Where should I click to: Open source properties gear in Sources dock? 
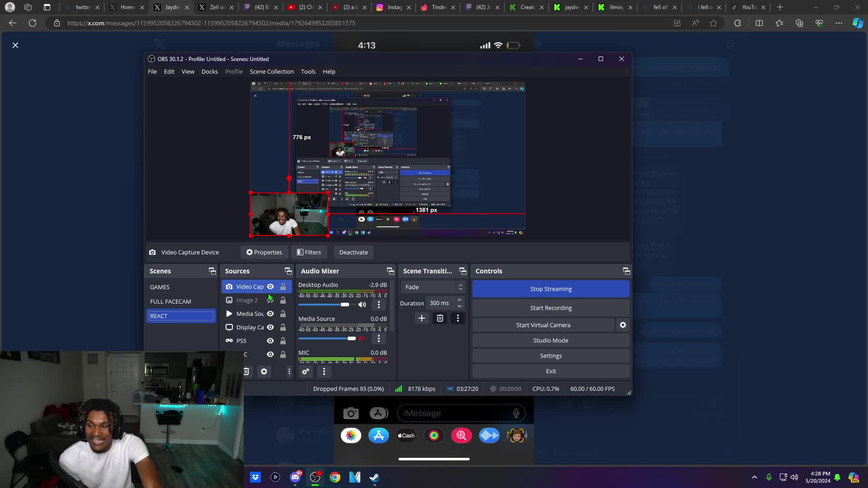click(264, 371)
